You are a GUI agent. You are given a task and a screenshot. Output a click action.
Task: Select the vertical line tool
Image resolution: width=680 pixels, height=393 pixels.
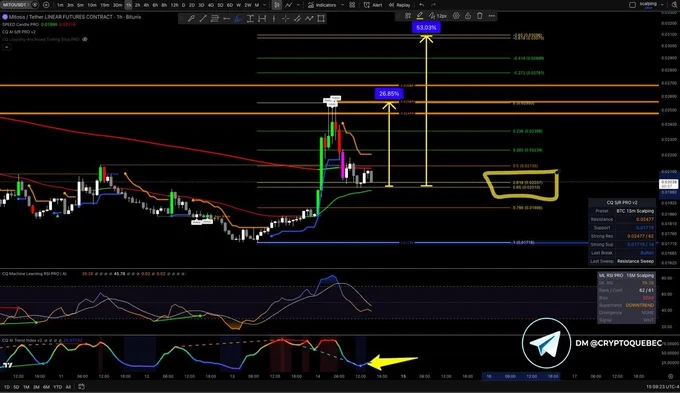tap(274, 19)
